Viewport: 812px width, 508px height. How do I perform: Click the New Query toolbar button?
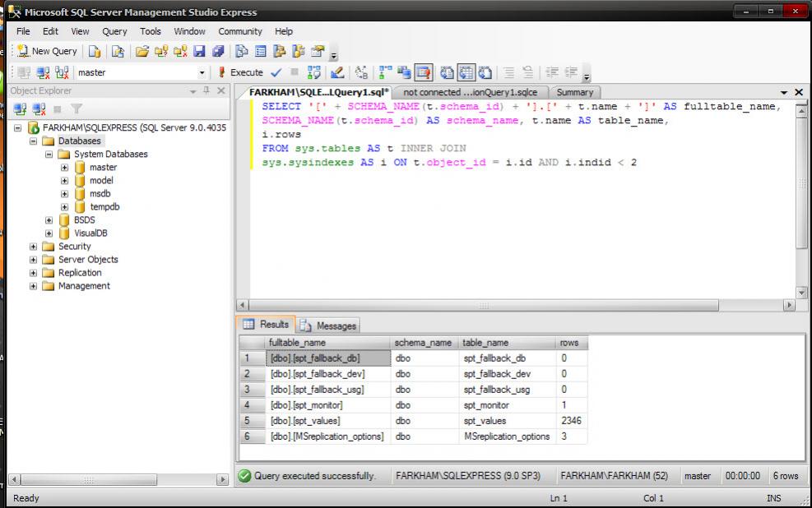point(48,51)
